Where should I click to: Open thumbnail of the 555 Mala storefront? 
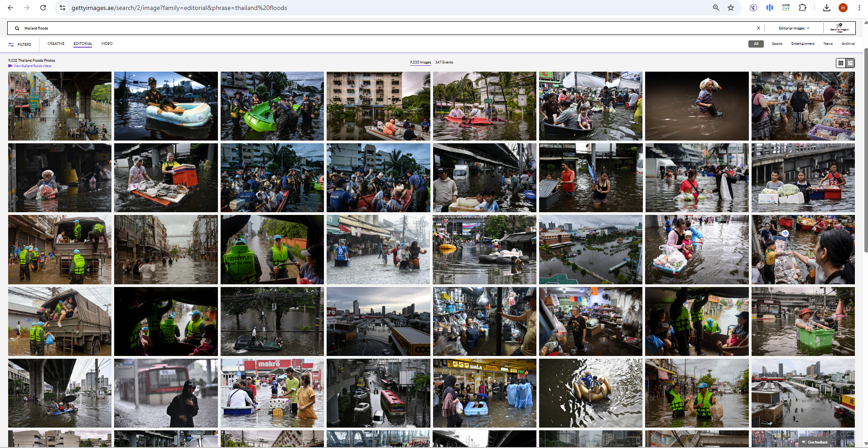pos(485,393)
